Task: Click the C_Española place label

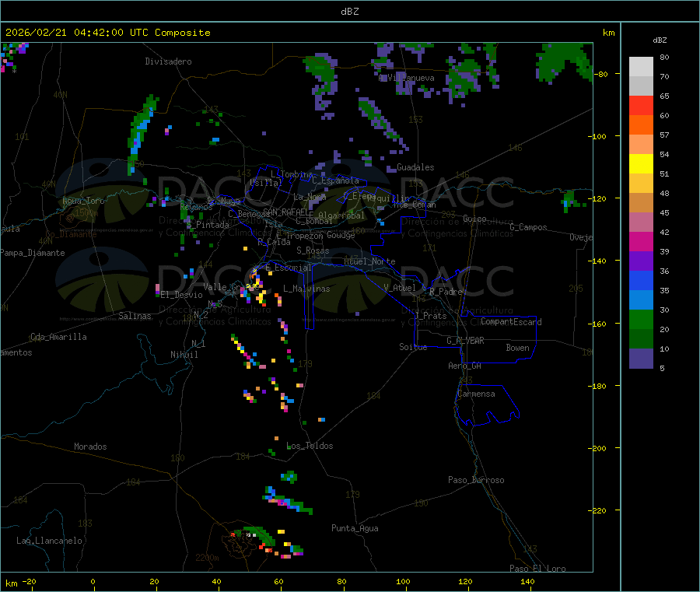Action: pos(336,180)
